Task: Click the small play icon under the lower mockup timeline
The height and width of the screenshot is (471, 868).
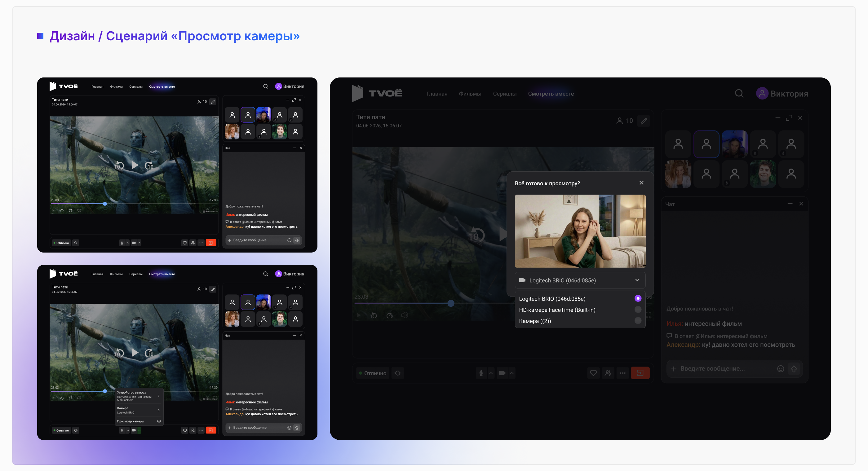Action: pyautogui.click(x=53, y=398)
